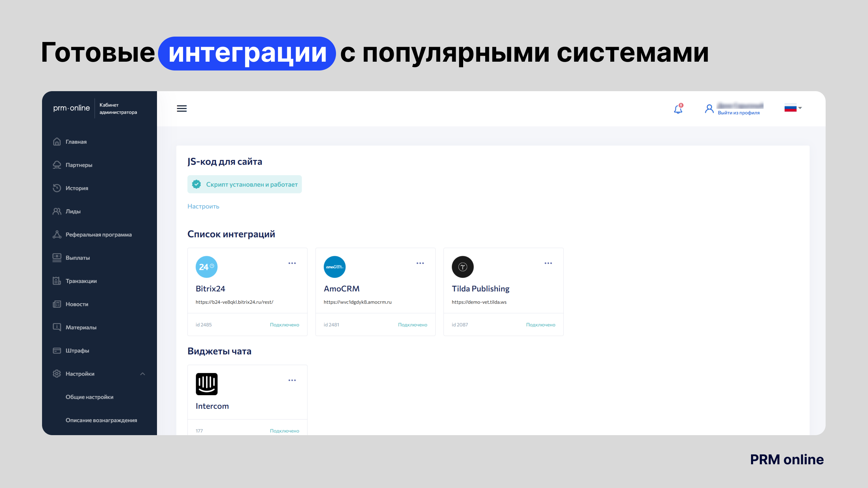Screen dimensions: 868x488
Task: Click the Транзакции sidebar icon
Action: [57, 281]
